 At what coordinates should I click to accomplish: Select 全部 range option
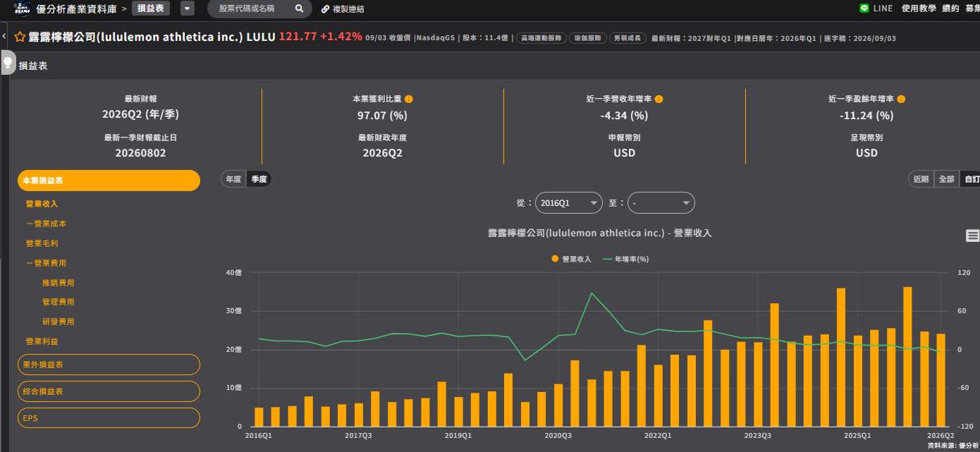point(946,179)
